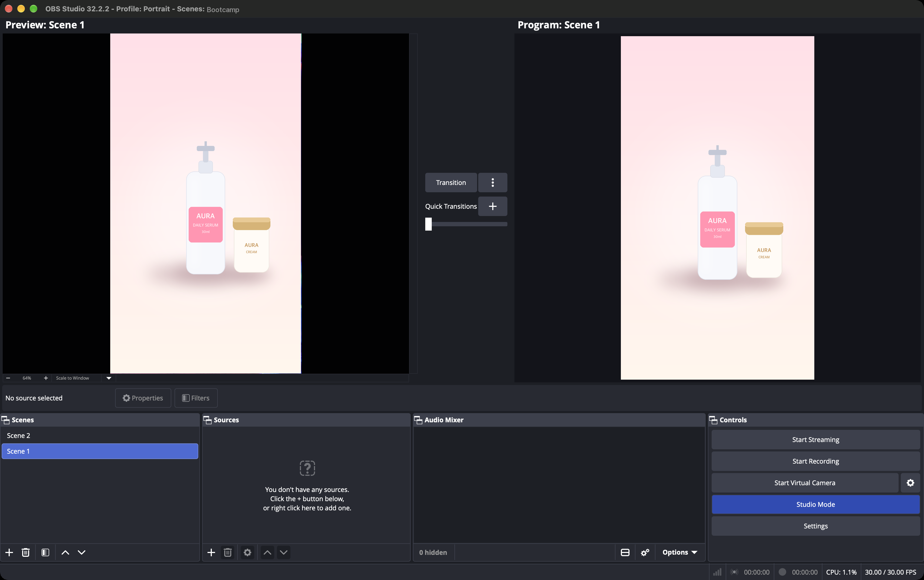Open source properties gear in Sources toolbar
This screenshot has width=924, height=580.
(247, 552)
